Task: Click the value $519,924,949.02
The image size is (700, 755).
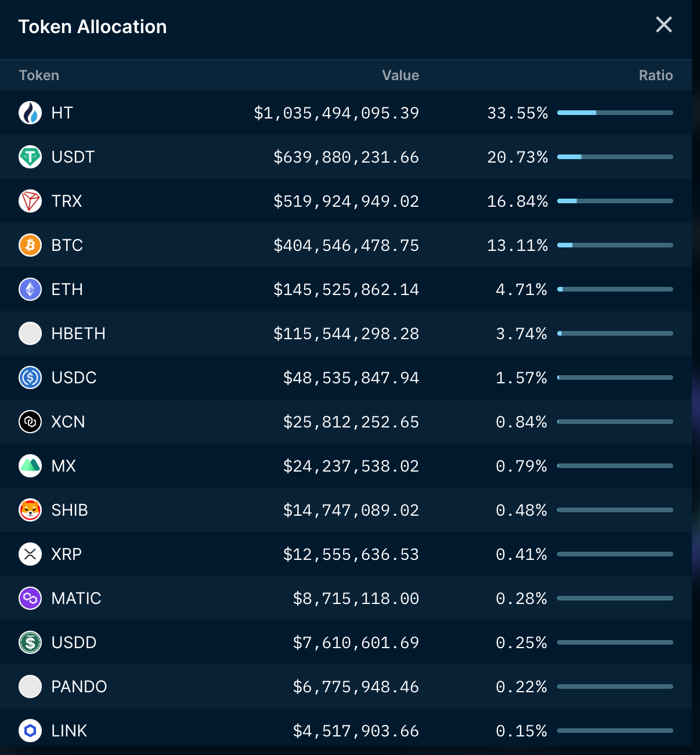Action: pyautogui.click(x=347, y=201)
